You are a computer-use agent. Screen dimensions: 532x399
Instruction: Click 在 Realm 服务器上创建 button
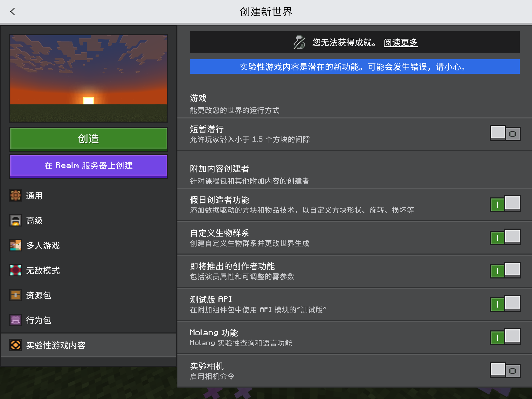point(89,165)
